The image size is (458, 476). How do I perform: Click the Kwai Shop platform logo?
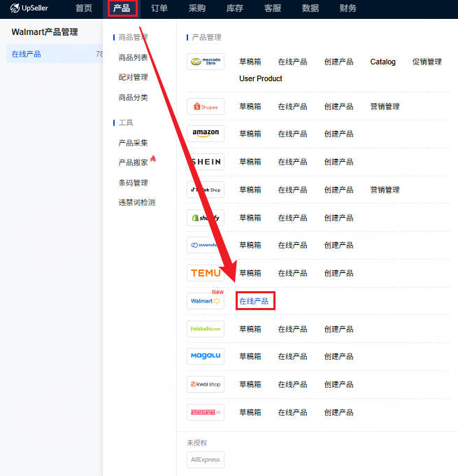pyautogui.click(x=206, y=384)
